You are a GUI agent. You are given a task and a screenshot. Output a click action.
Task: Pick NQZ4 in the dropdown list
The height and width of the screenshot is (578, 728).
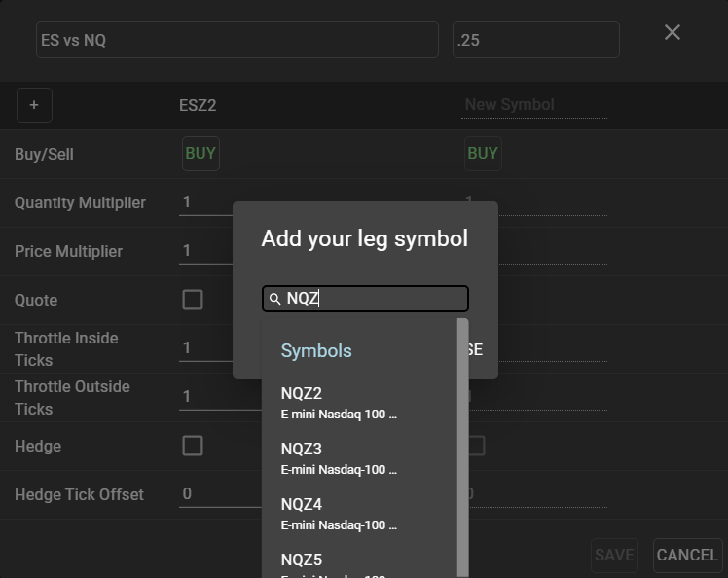339,514
